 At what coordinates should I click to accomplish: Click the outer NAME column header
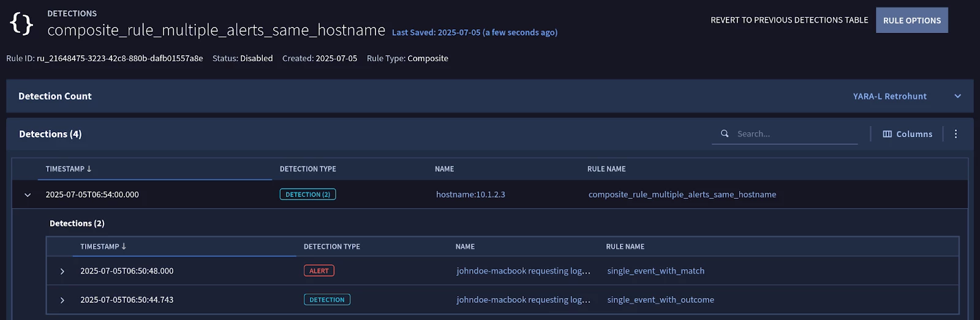click(445, 169)
